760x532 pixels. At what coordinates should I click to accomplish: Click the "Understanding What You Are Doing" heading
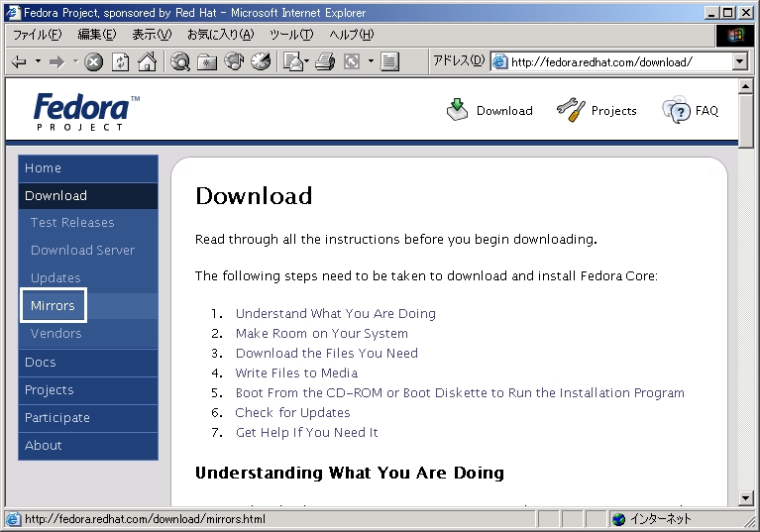pyautogui.click(x=350, y=473)
